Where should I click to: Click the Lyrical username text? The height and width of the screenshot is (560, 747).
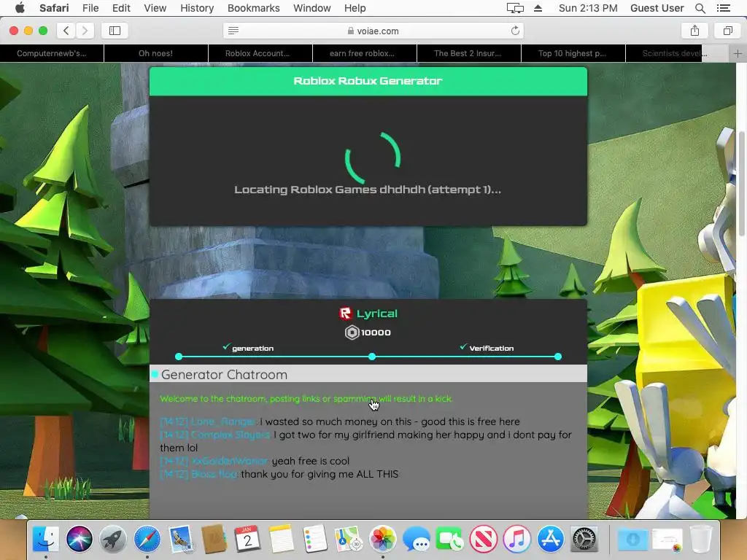coord(377,314)
